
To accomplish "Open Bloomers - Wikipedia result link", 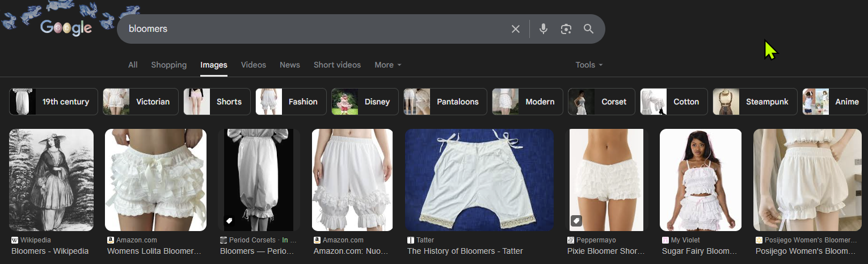I will [50, 251].
